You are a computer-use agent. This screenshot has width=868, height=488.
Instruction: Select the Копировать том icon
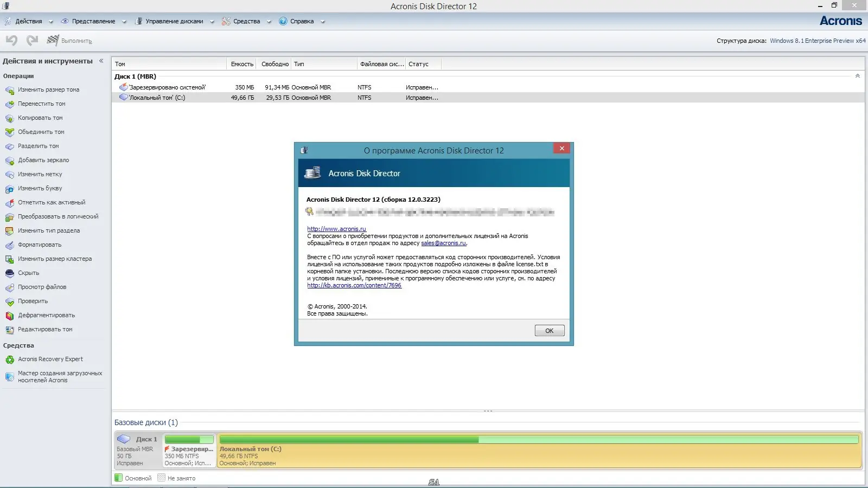tap(10, 118)
